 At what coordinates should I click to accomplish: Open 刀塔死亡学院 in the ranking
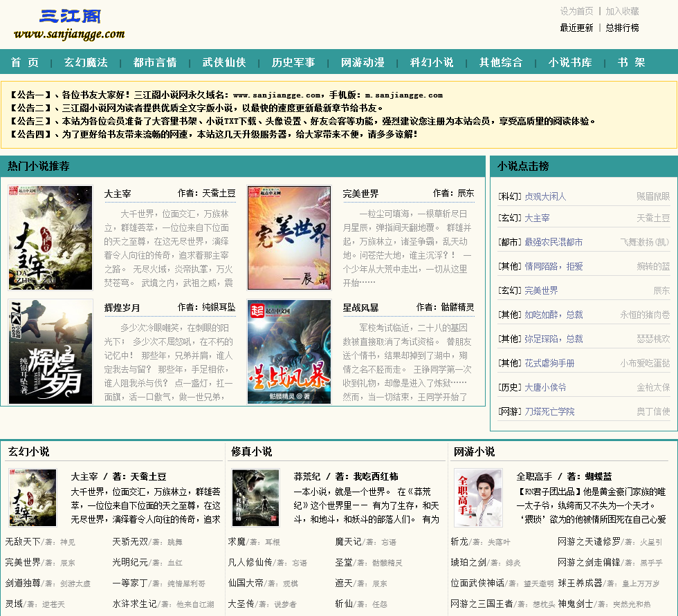pos(549,411)
